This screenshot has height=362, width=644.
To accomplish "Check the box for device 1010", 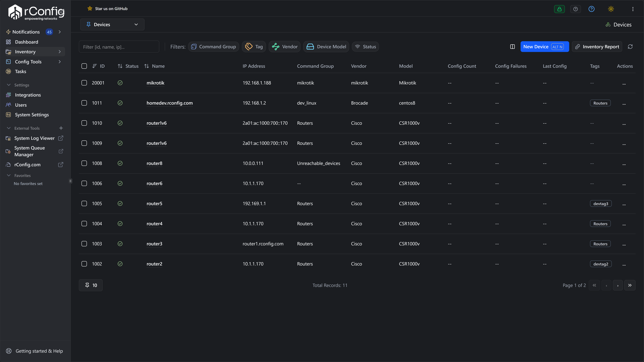I will point(84,123).
